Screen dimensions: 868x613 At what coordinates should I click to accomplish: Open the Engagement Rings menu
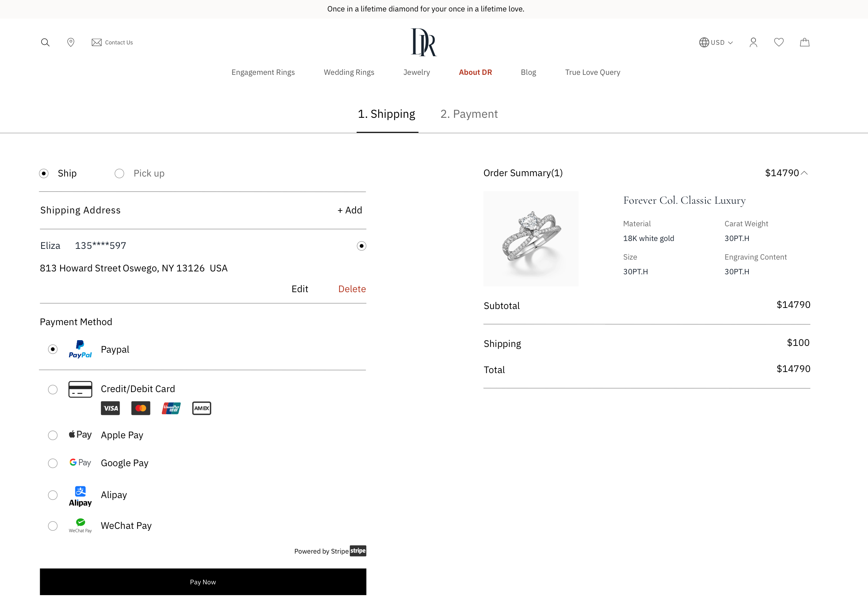[x=263, y=72]
